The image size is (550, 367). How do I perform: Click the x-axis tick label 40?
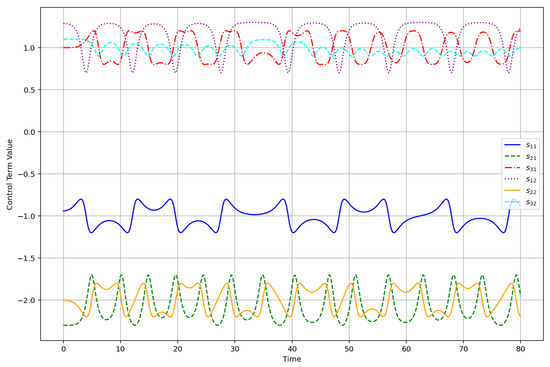coord(292,349)
